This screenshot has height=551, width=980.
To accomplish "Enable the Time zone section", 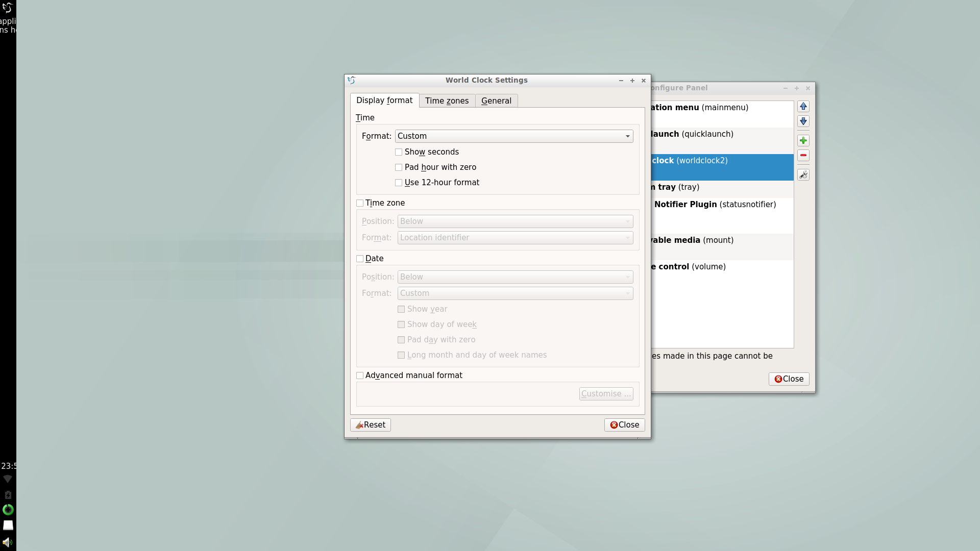I will pos(360,203).
